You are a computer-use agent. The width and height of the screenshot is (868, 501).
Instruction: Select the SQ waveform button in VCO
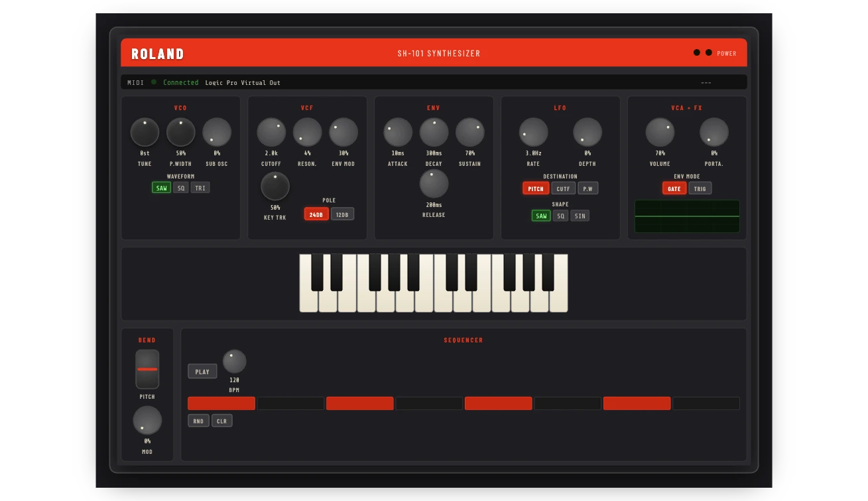point(181,188)
